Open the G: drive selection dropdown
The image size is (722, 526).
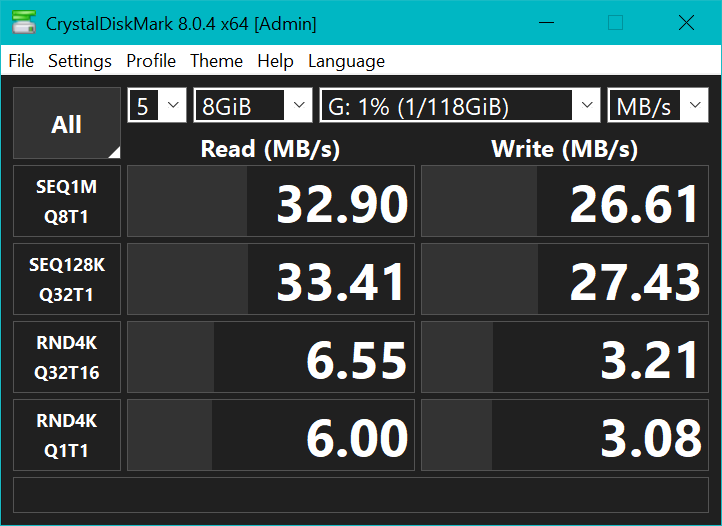(459, 106)
